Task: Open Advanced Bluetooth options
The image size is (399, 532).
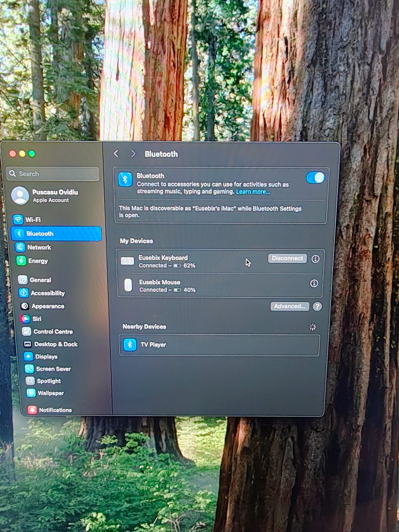Action: pyautogui.click(x=290, y=306)
